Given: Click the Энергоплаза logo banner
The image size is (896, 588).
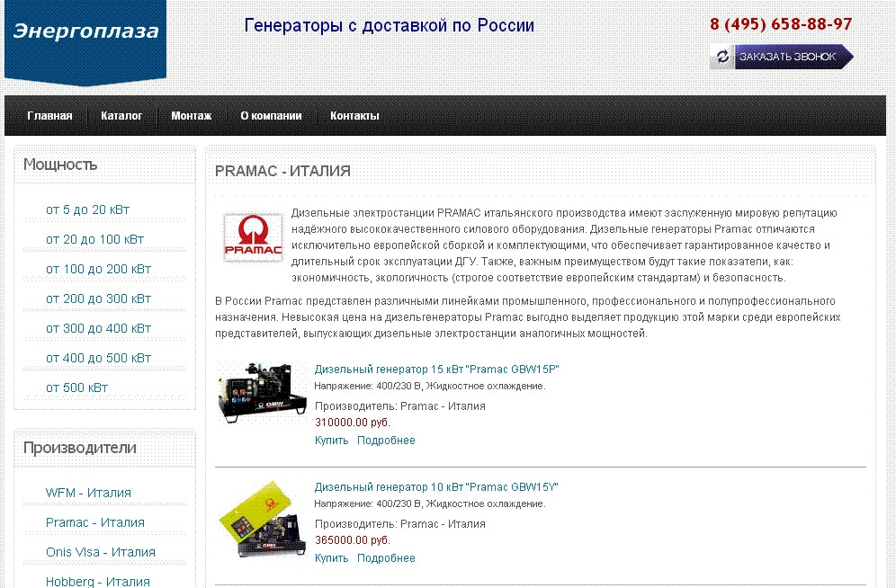Looking at the screenshot, I should [85, 42].
